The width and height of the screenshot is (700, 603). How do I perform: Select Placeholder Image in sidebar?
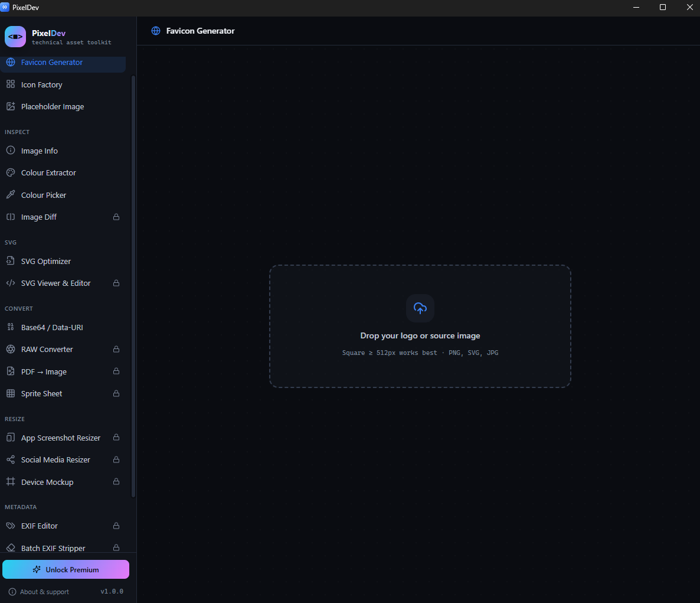point(63,106)
